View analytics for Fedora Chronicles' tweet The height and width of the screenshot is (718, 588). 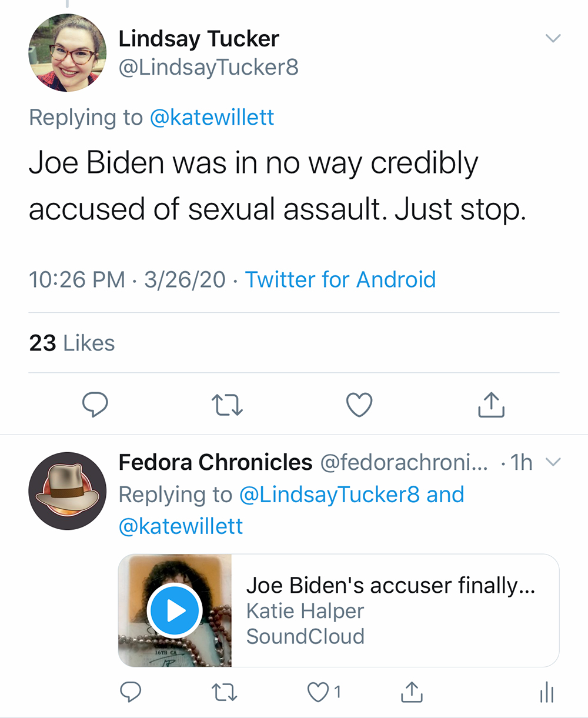click(546, 692)
